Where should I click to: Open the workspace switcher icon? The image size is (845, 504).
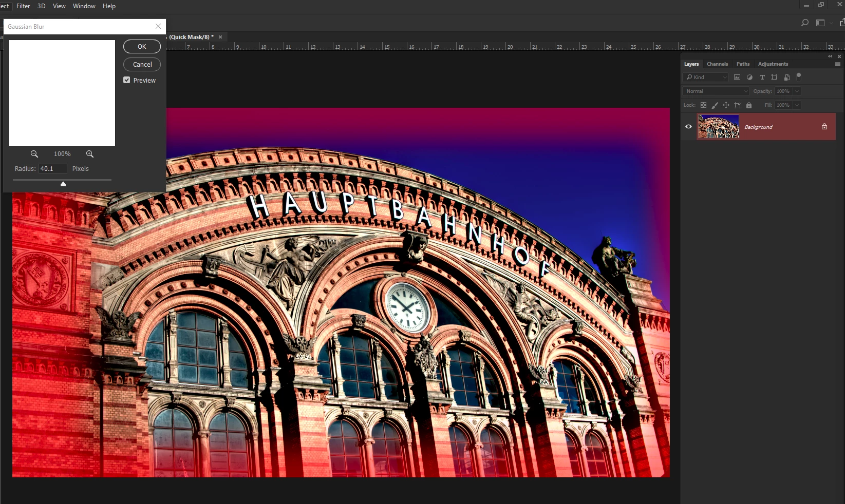coord(820,23)
